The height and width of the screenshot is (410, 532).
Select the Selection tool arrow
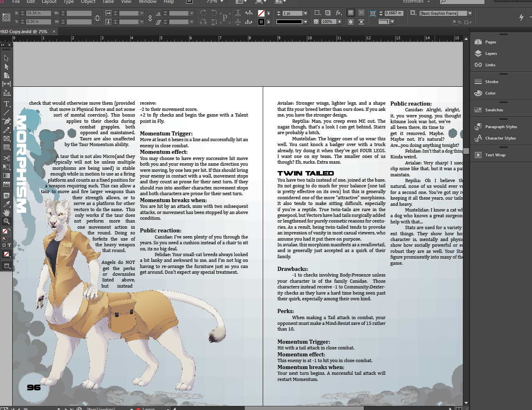(7, 58)
